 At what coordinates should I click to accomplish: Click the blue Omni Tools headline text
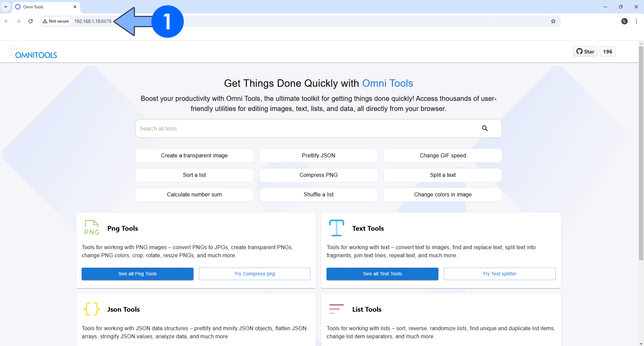387,83
